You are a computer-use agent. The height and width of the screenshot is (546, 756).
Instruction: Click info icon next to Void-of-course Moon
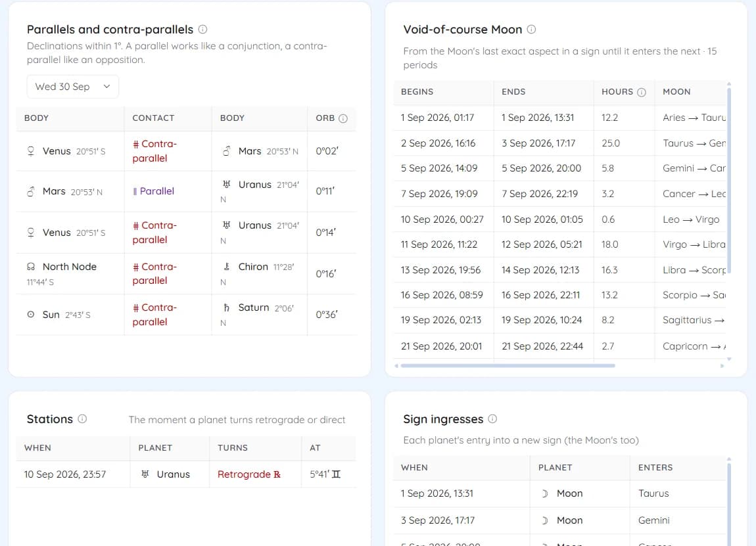pos(531,30)
